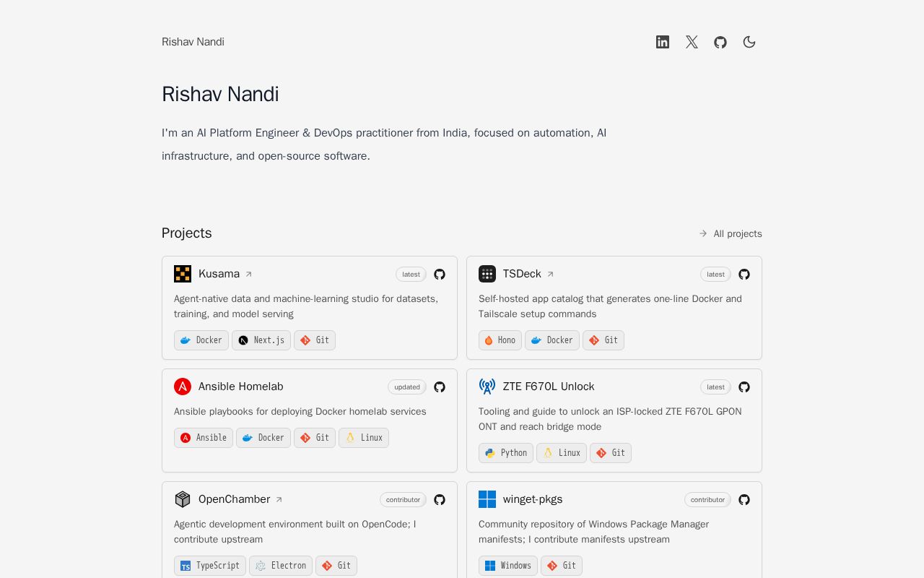Click the Windows tag on winget-pkgs card
This screenshot has width=924, height=578.
click(508, 566)
